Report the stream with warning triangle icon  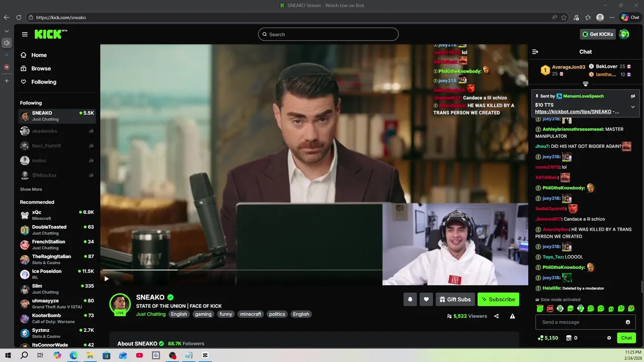tap(512, 316)
